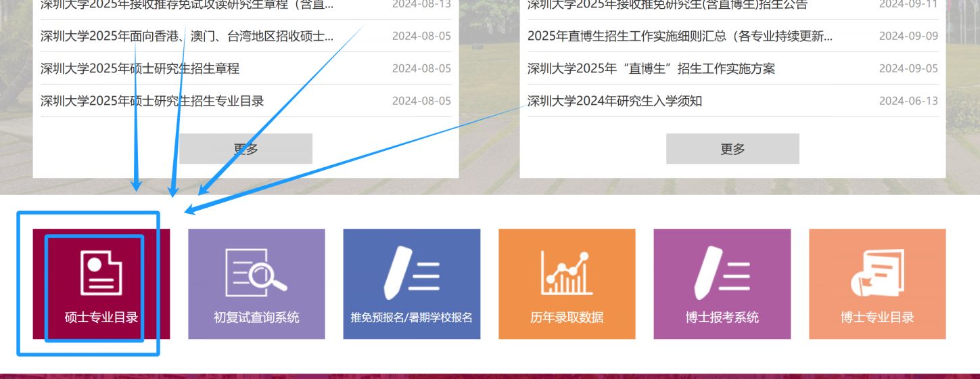This screenshot has height=379, width=980.
Task: Click date 2024-08-05 beside 硕士研究生招生章程
Action: pos(421,68)
